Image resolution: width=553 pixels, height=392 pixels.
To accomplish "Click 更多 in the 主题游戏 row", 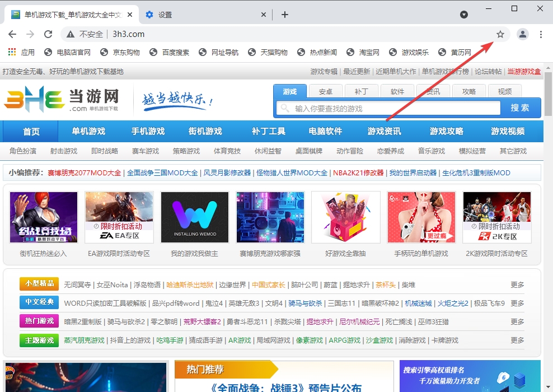I will click(517, 340).
